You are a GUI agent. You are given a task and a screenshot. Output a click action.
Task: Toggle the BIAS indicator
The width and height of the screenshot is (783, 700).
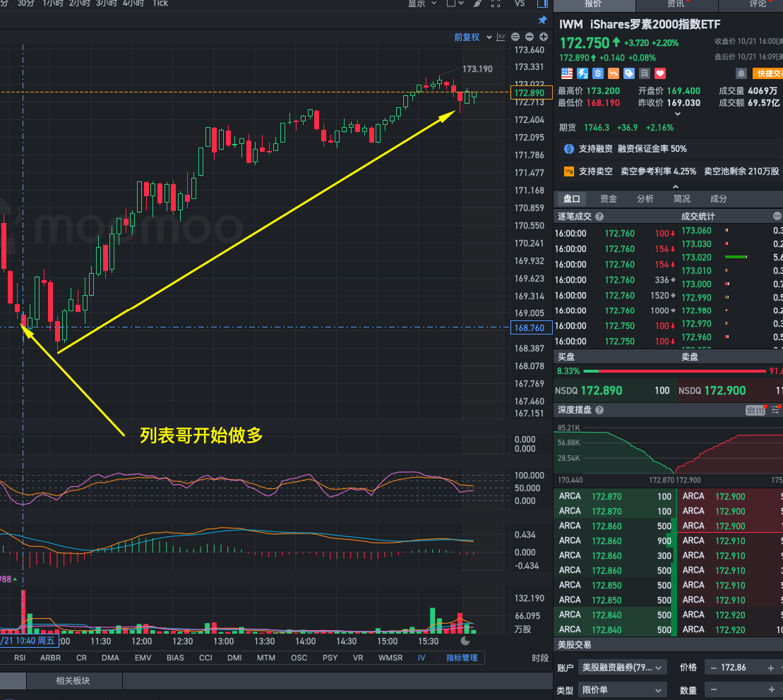tap(175, 658)
